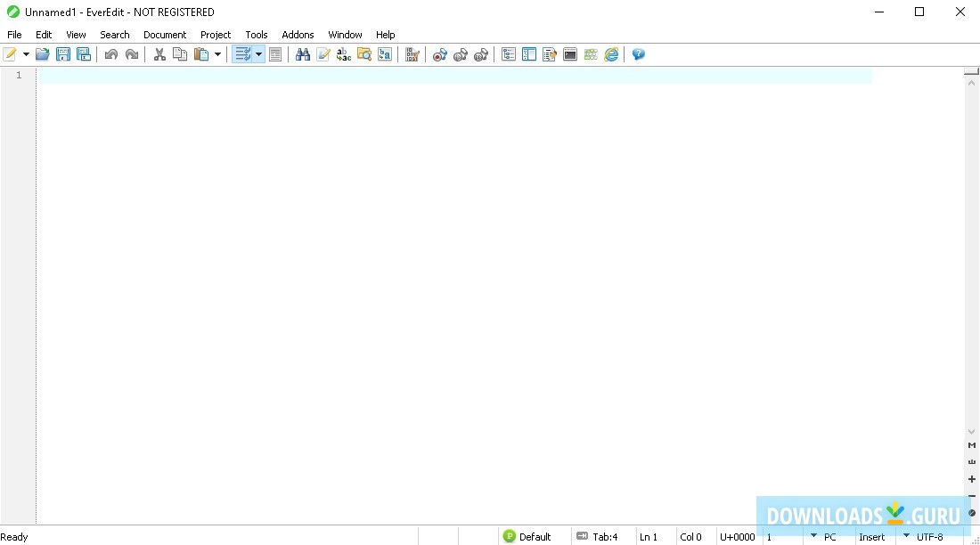Viewport: 980px width, 545px height.
Task: Redo the last undone action
Action: click(x=132, y=54)
